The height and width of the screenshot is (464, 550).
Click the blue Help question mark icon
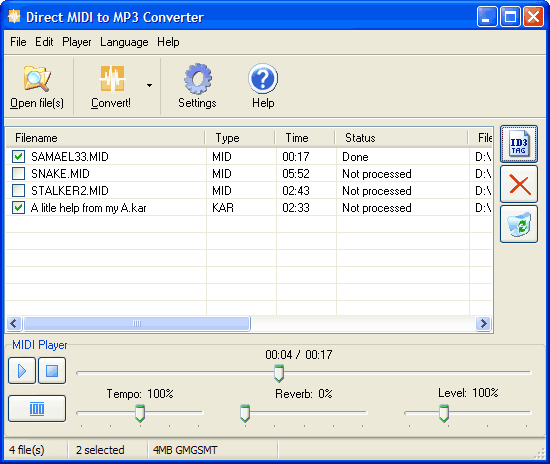pos(263,79)
